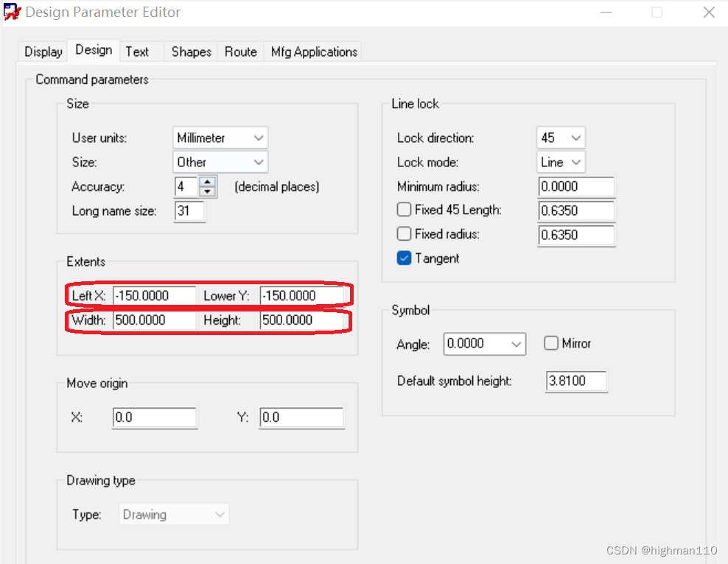The image size is (728, 564).
Task: Switch to the Shapes tab
Action: 192,52
